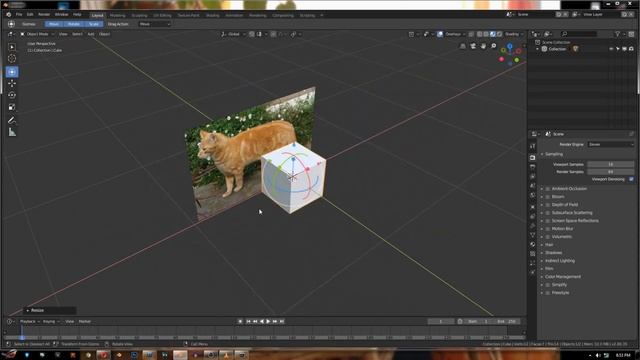Click the pan view hand icon

[483, 46]
